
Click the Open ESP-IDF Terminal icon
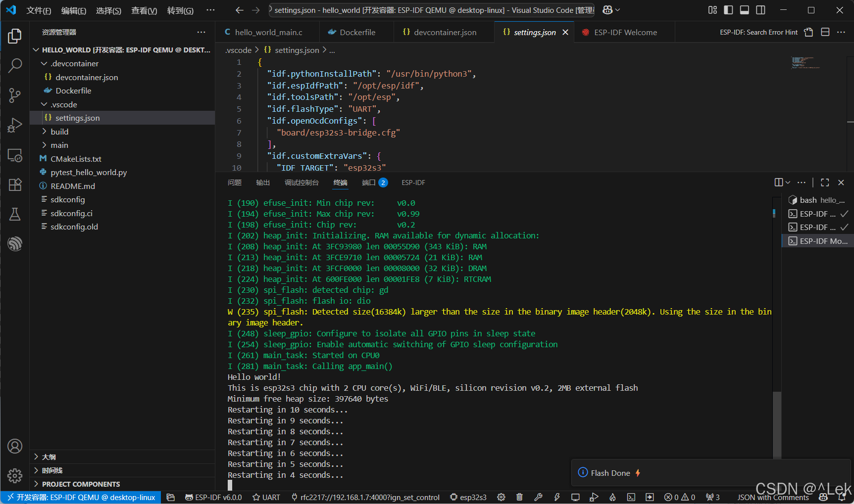pos(631,497)
